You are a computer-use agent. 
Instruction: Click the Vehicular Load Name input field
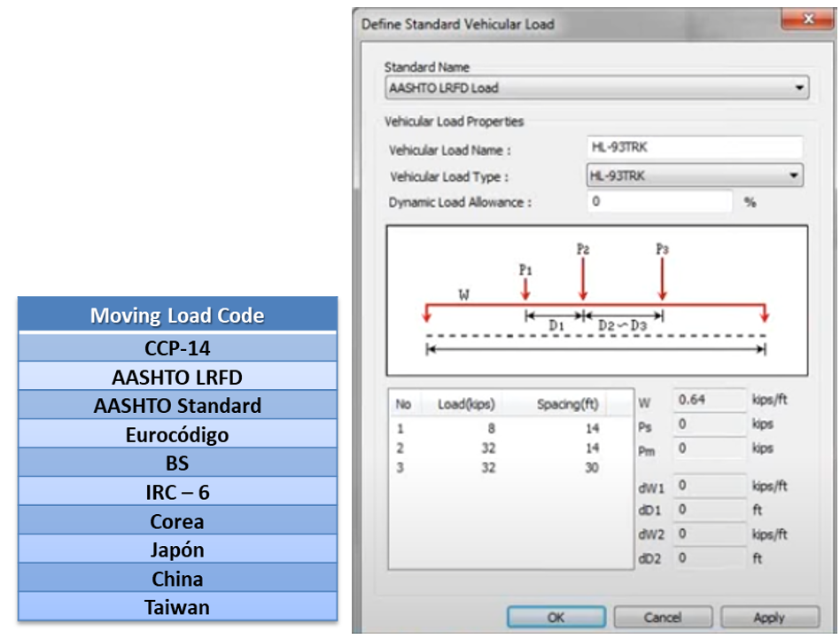click(695, 147)
